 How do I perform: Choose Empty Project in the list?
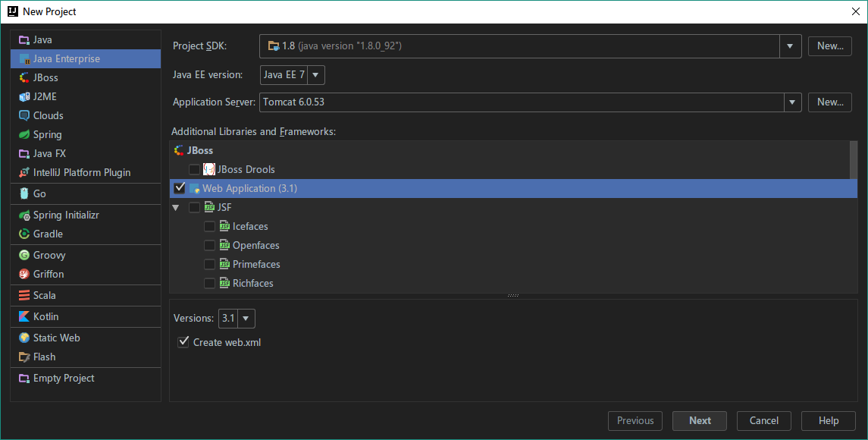point(85,378)
